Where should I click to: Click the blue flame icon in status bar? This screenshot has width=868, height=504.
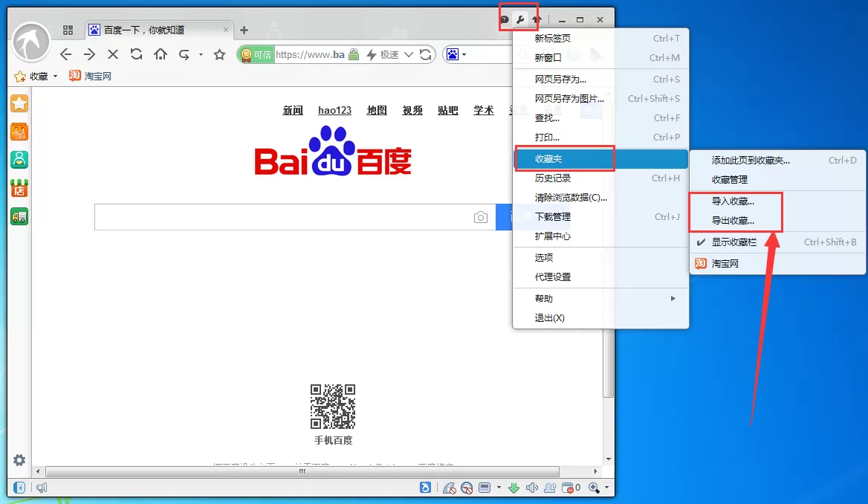(425, 488)
